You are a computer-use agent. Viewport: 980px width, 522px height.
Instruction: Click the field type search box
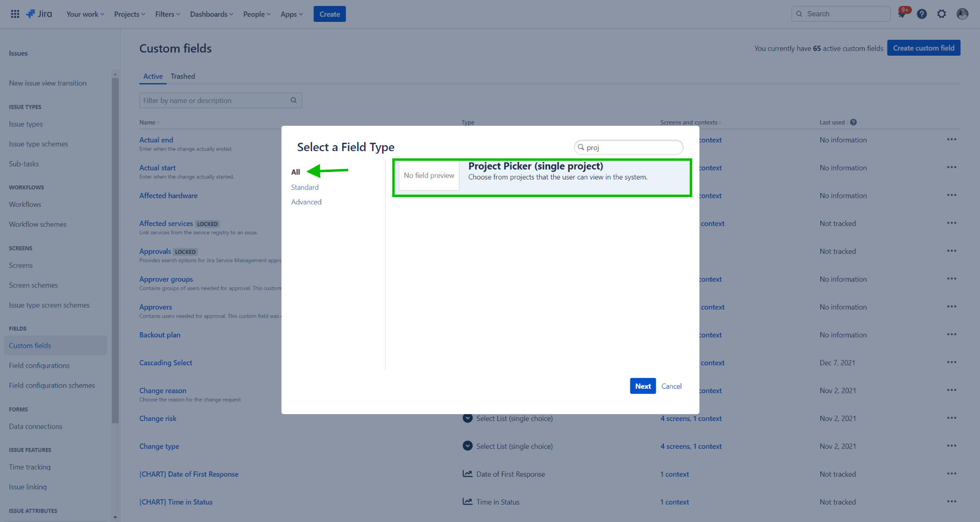tap(632, 148)
